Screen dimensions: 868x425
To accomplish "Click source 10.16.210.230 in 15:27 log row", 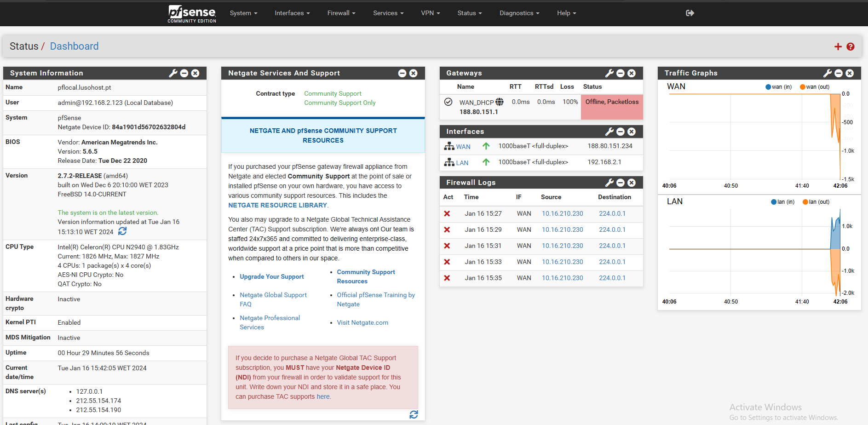I will point(562,213).
